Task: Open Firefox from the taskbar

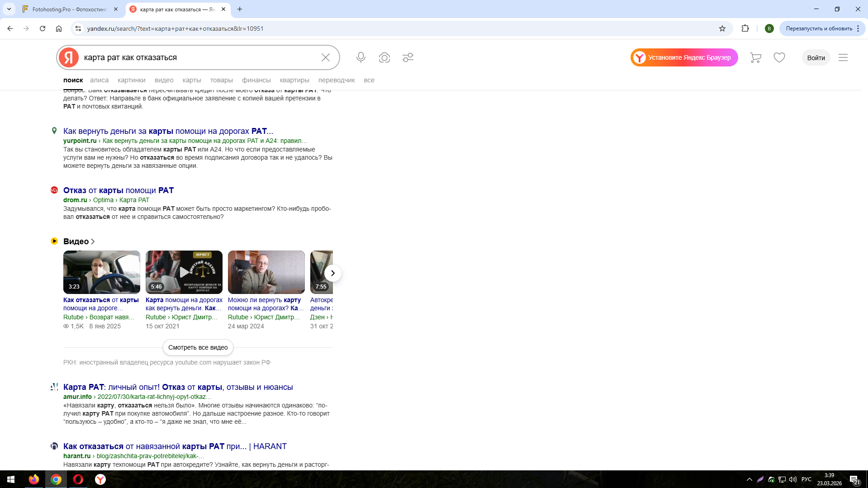Action: (34, 479)
